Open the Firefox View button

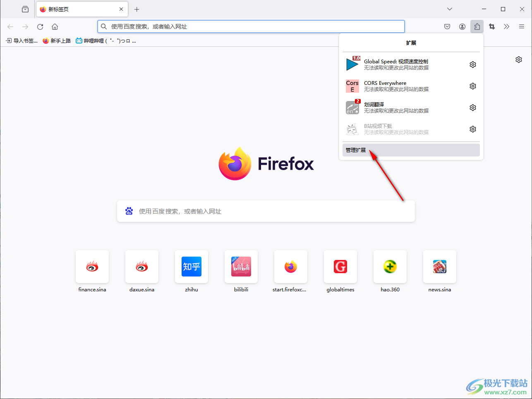click(x=25, y=9)
